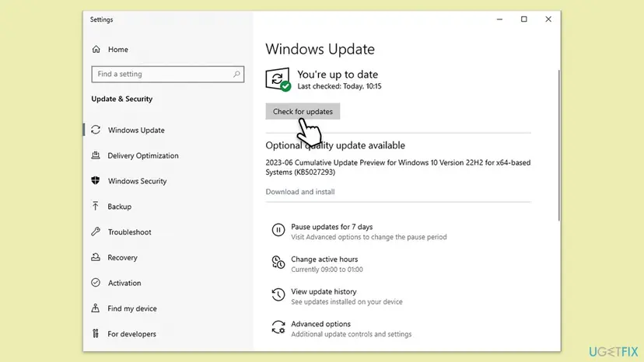The width and height of the screenshot is (644, 362).
Task: Click the Find my device icon
Action: [x=96, y=308]
